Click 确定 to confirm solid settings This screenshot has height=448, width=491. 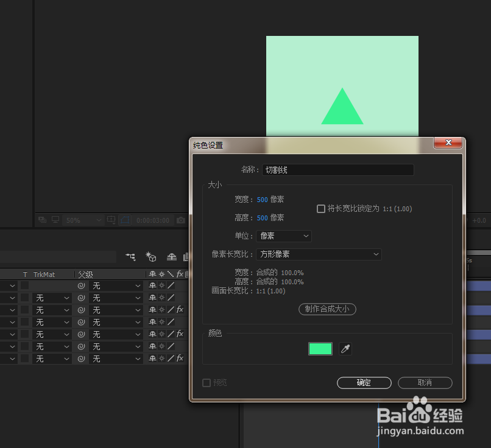click(x=364, y=383)
